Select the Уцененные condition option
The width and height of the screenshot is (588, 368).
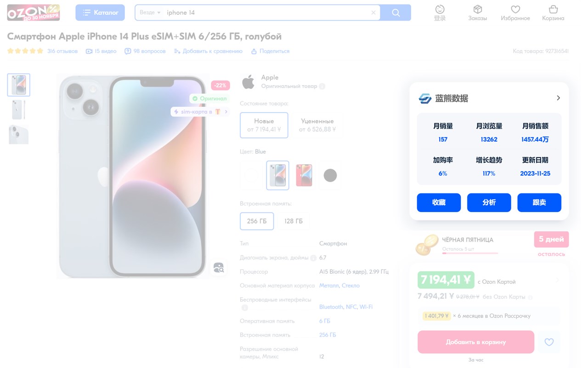317,125
